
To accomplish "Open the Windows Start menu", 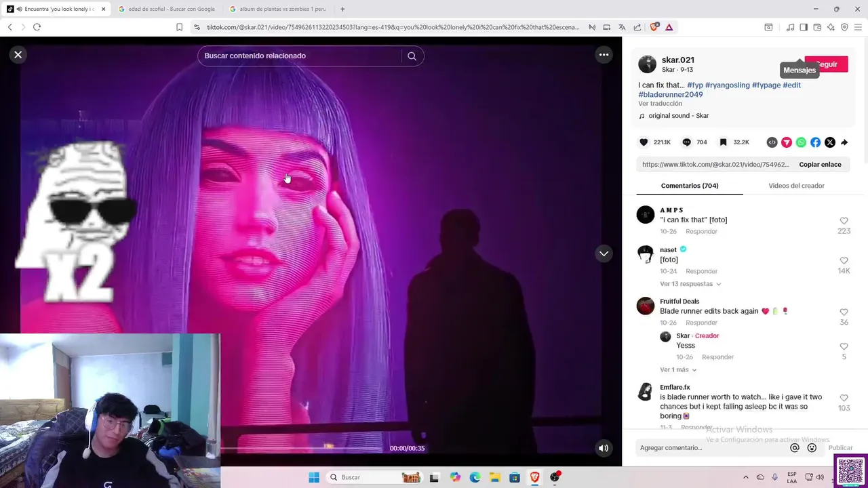I will click(314, 477).
